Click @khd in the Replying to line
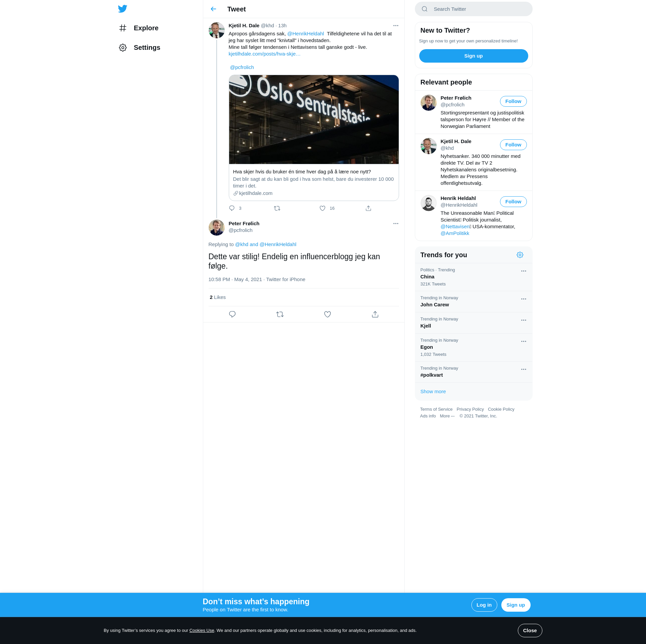This screenshot has width=646, height=644. click(242, 244)
